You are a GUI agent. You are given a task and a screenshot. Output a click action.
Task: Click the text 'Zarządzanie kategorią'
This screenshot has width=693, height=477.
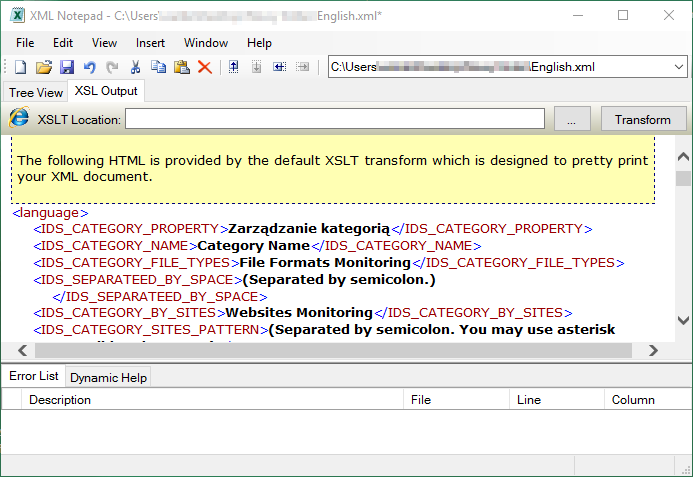click(309, 229)
